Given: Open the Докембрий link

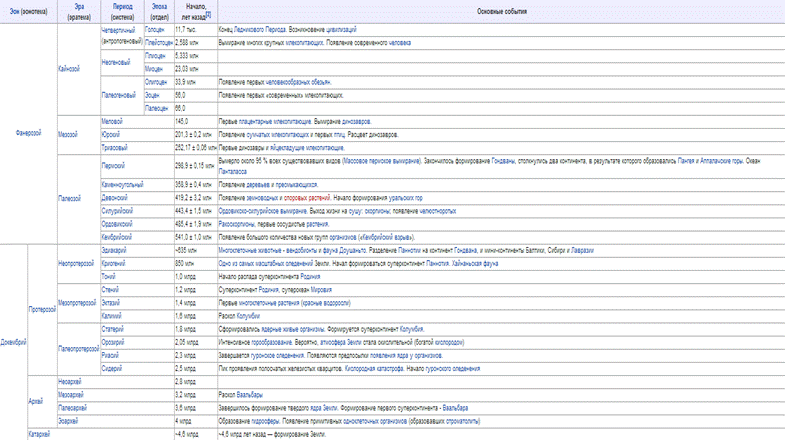Looking at the screenshot, I should 13,342.
